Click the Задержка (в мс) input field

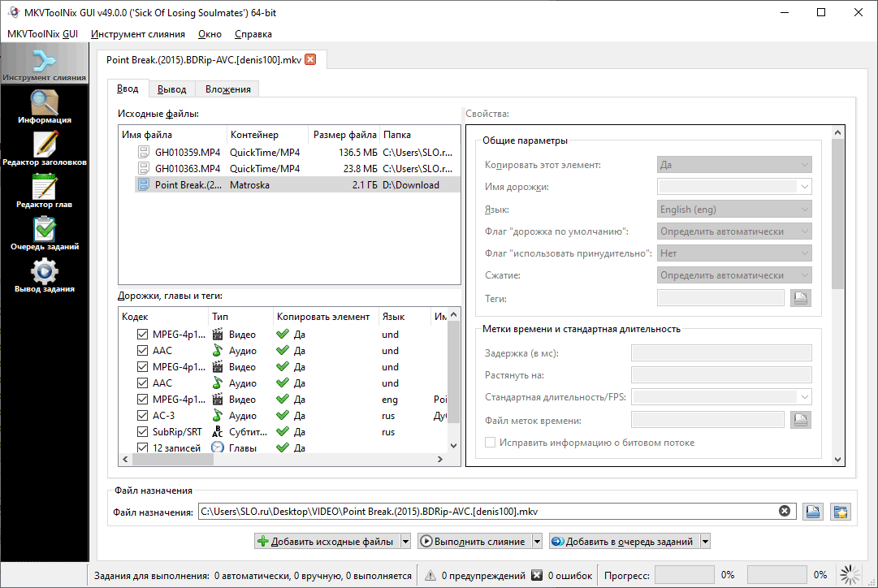(x=721, y=352)
